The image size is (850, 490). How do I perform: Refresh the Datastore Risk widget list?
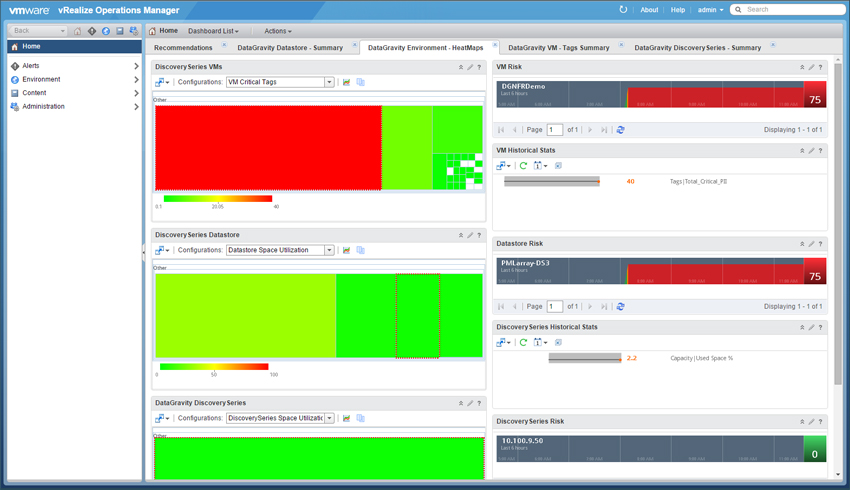621,307
